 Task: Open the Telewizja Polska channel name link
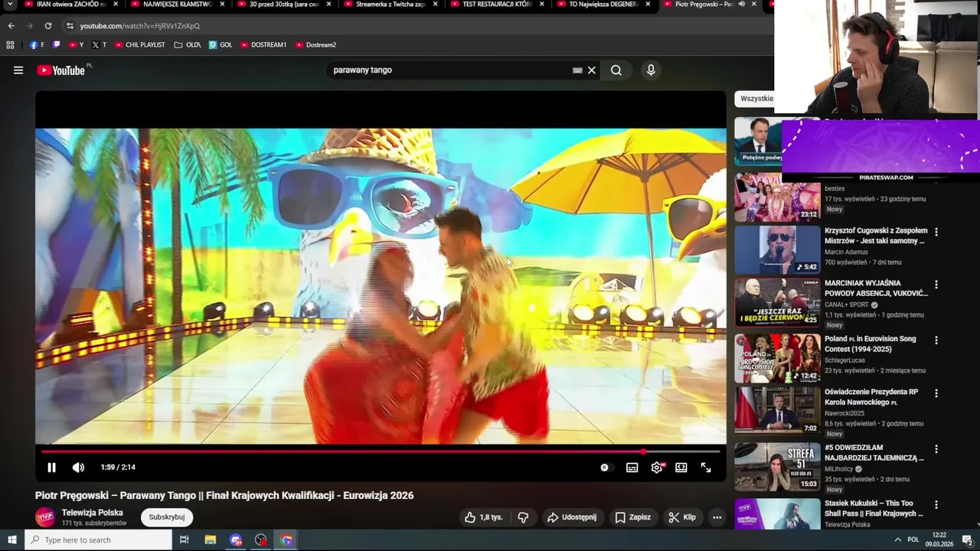[x=92, y=513]
